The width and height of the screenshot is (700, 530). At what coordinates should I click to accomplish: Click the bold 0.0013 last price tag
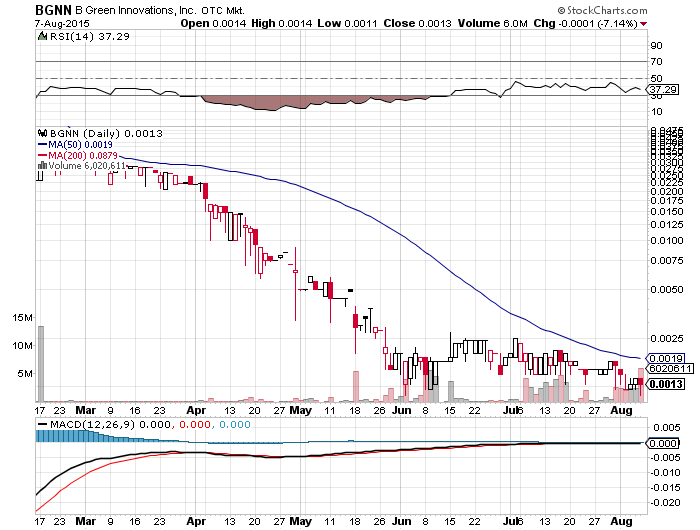click(x=666, y=384)
